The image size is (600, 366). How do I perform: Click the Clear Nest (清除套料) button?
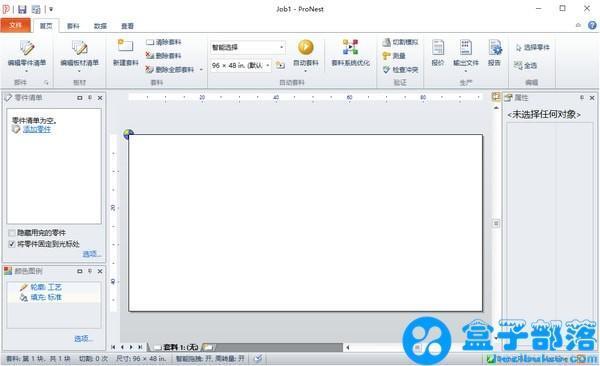[x=164, y=42]
